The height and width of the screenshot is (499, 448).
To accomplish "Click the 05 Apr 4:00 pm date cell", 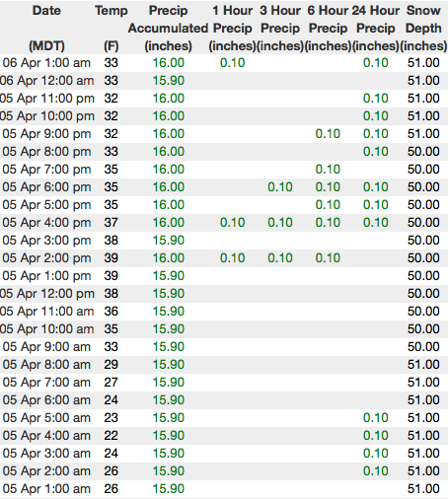I will click(x=46, y=223).
